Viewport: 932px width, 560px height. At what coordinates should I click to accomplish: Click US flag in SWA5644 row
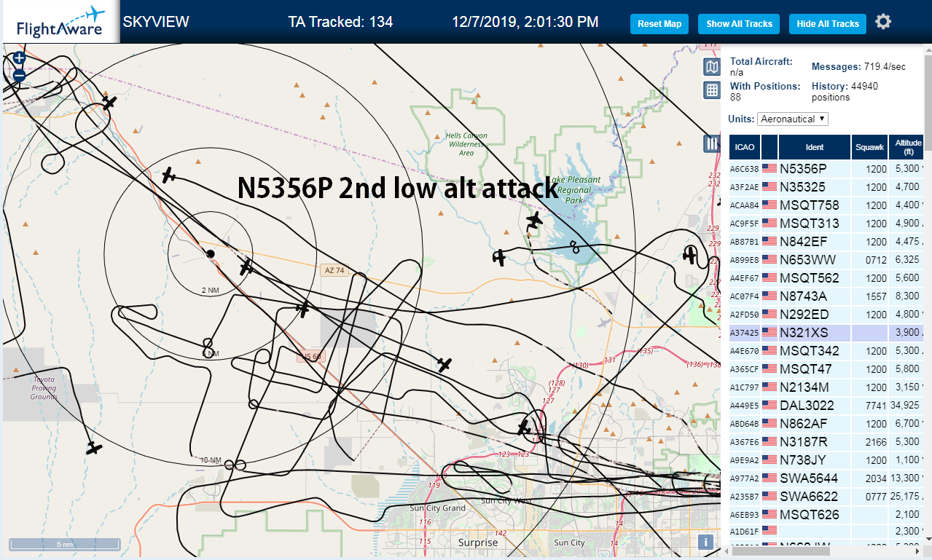point(769,478)
